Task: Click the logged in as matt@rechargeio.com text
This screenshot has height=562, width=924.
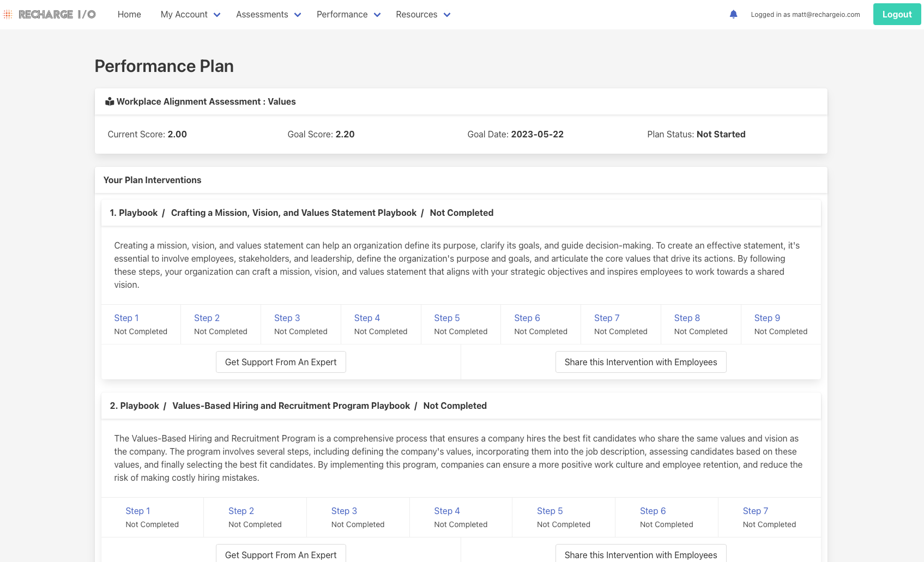Action: tap(805, 15)
